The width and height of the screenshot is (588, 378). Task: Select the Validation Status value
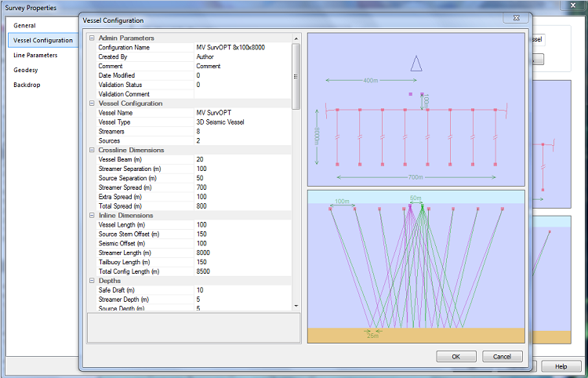(x=242, y=85)
